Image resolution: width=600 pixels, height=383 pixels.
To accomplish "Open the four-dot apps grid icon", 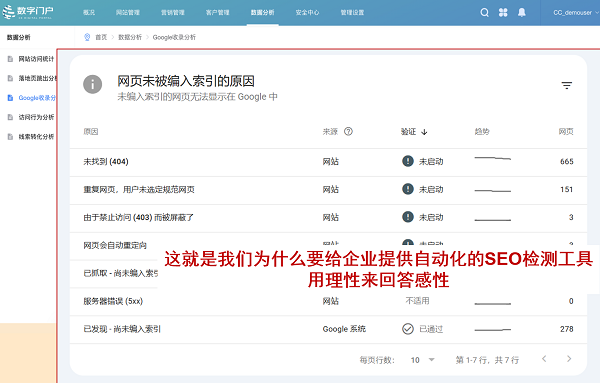I will (x=503, y=13).
